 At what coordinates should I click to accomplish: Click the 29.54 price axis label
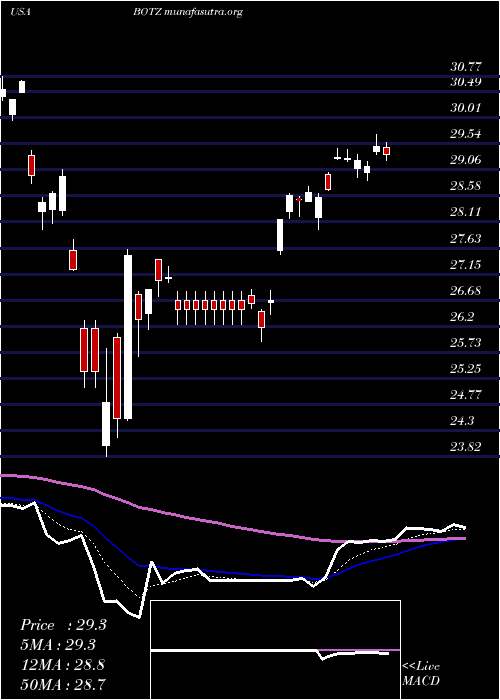466,133
